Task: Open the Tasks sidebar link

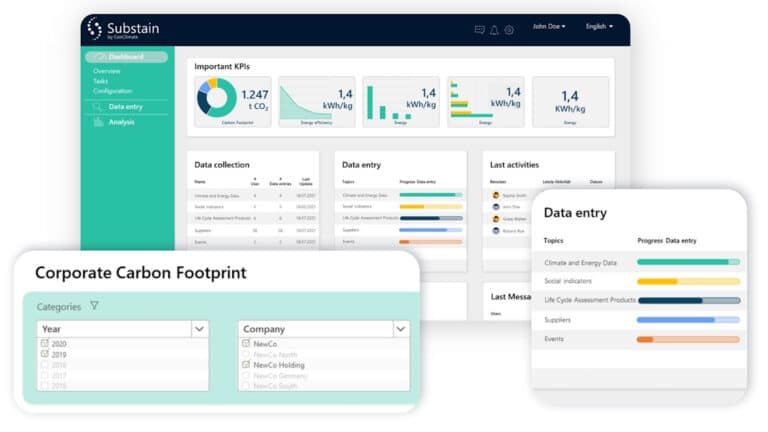Action: tap(100, 81)
